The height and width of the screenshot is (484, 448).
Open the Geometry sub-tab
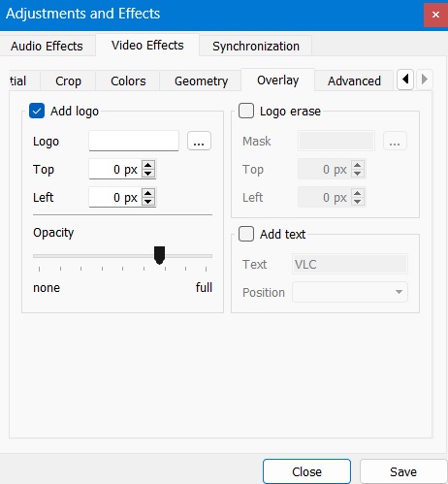click(x=201, y=81)
